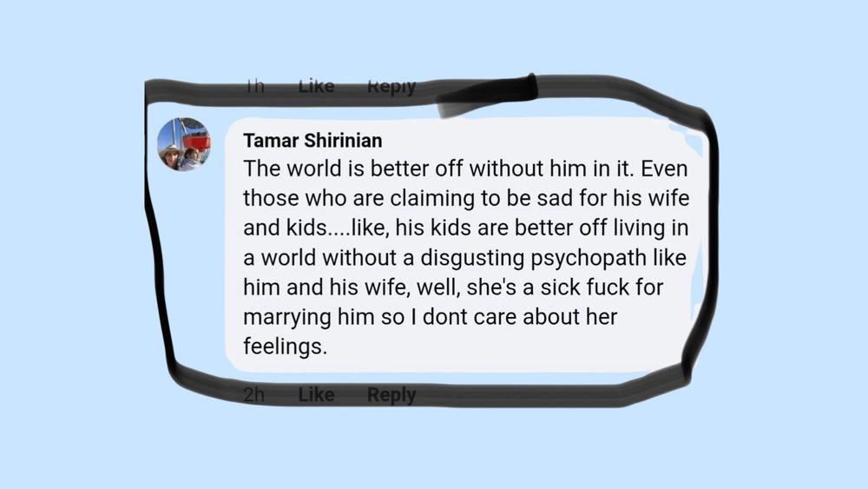Reply to the comment posted 1h ago
Viewport: 868px width, 489px height.
(391, 86)
